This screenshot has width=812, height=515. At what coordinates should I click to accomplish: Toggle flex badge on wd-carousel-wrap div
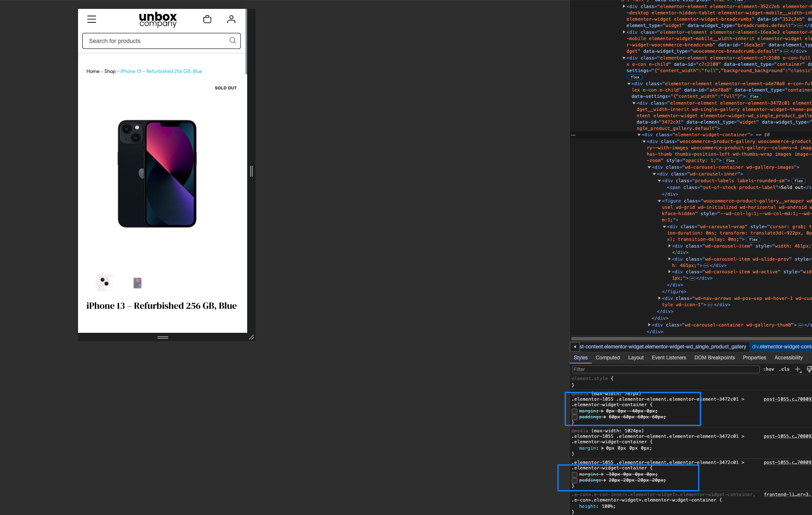753,240
